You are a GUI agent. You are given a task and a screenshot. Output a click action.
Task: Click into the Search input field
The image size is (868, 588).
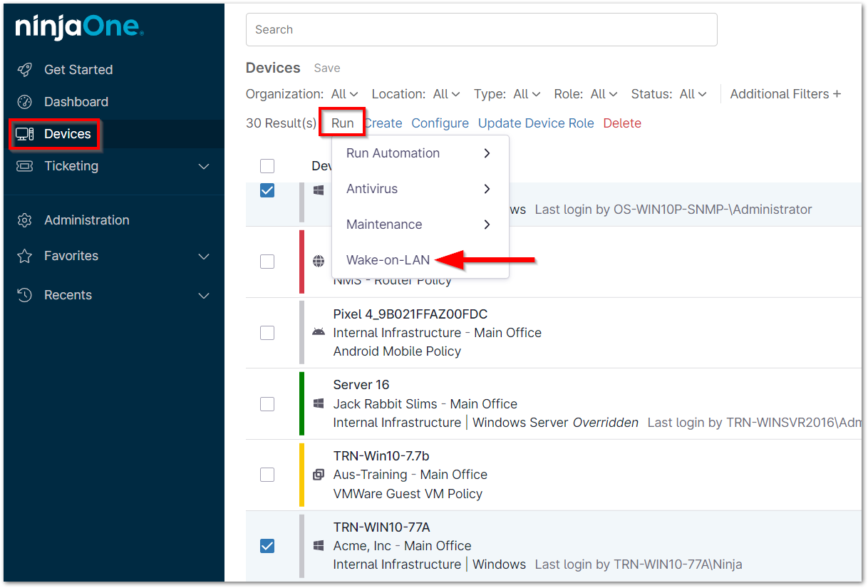coord(481,30)
